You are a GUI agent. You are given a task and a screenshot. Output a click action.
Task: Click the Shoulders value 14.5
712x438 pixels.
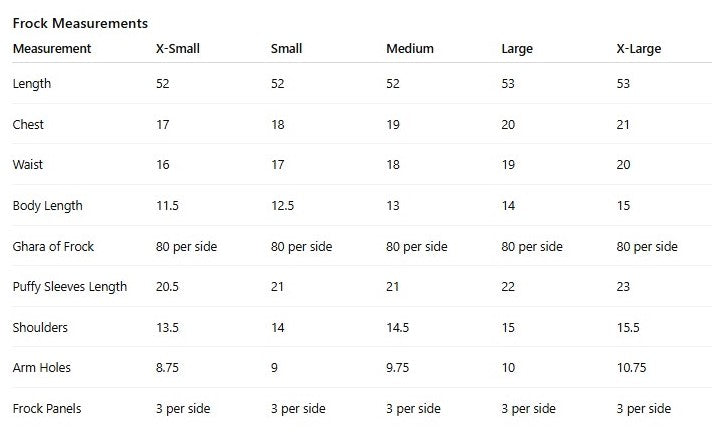400,327
